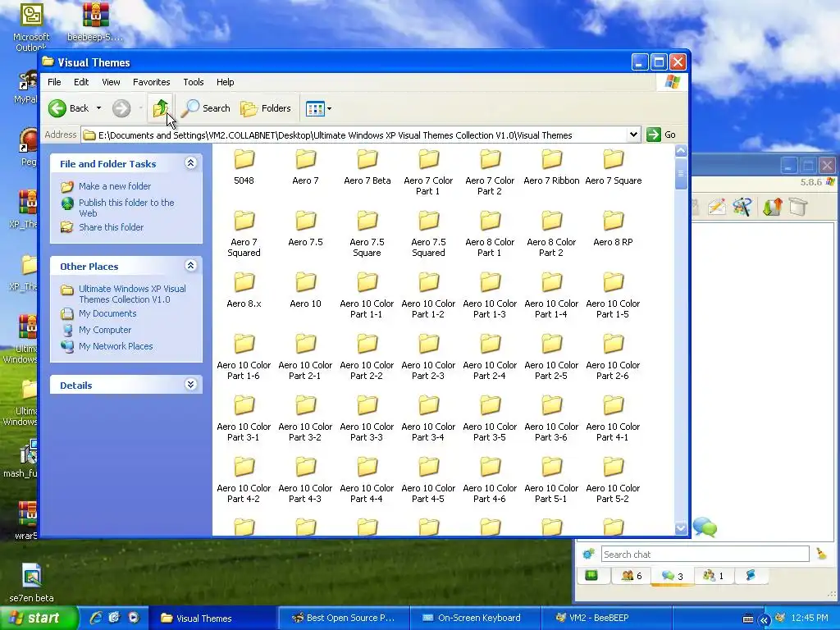This screenshot has width=840, height=630.
Task: Open the Help menu
Action: pyautogui.click(x=225, y=82)
